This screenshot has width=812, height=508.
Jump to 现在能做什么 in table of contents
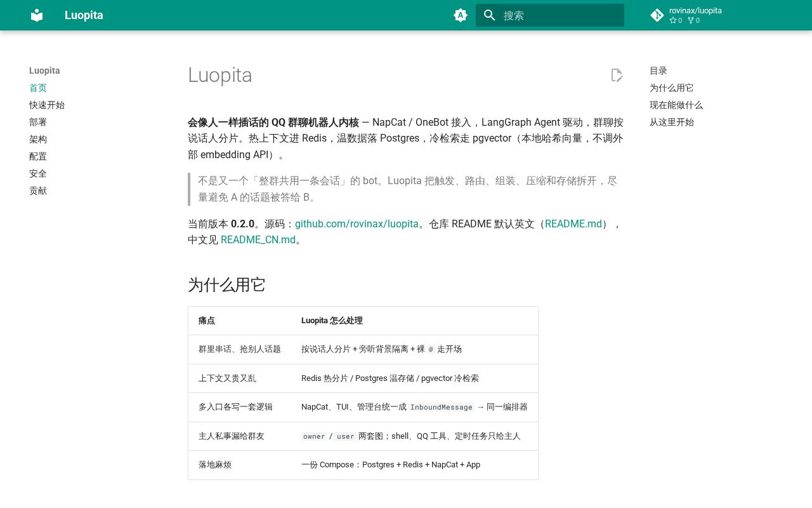[676, 105]
